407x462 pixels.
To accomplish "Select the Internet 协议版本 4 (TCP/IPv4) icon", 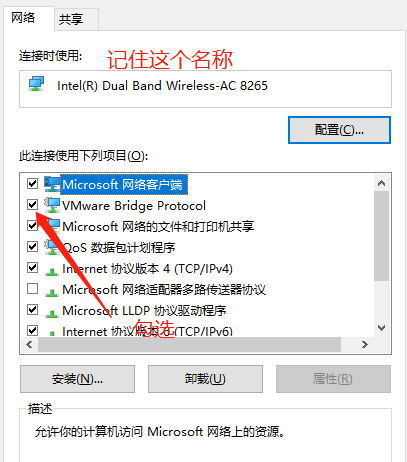I will click(52, 271).
